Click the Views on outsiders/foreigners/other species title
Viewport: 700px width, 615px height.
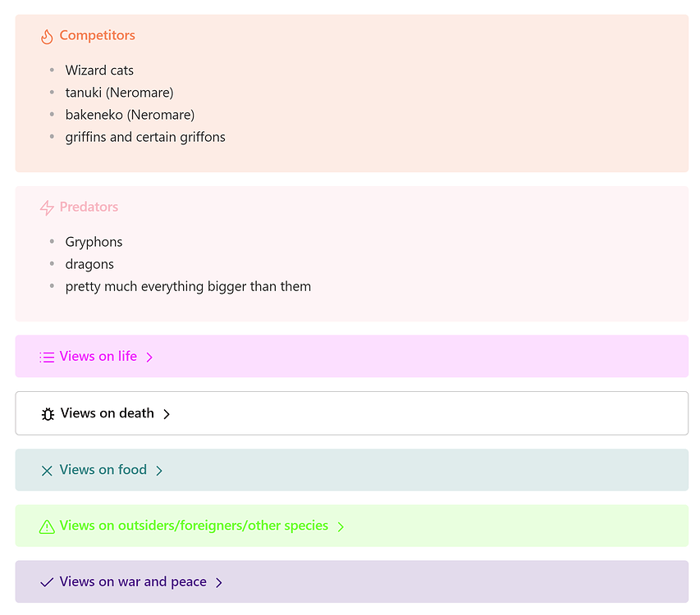coord(194,526)
